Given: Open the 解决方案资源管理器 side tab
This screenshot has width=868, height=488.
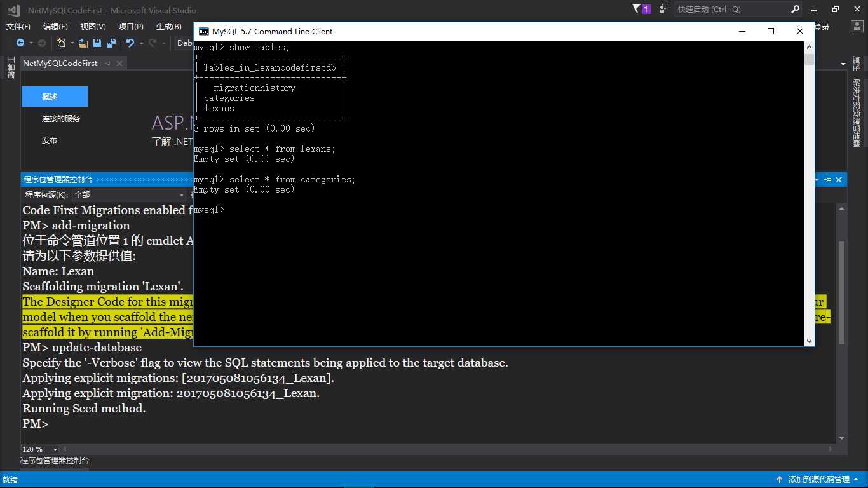Looking at the screenshot, I should click(x=857, y=113).
